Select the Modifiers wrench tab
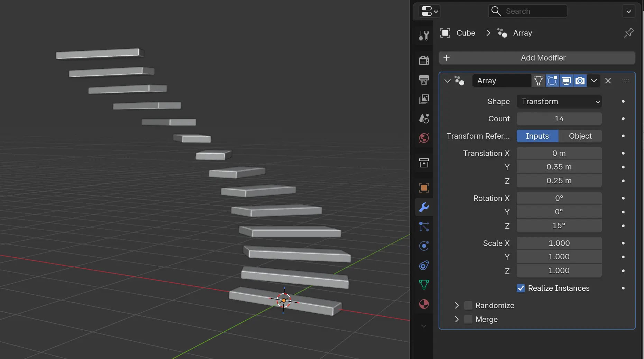Viewport: 644px width, 359px height. pos(424,207)
